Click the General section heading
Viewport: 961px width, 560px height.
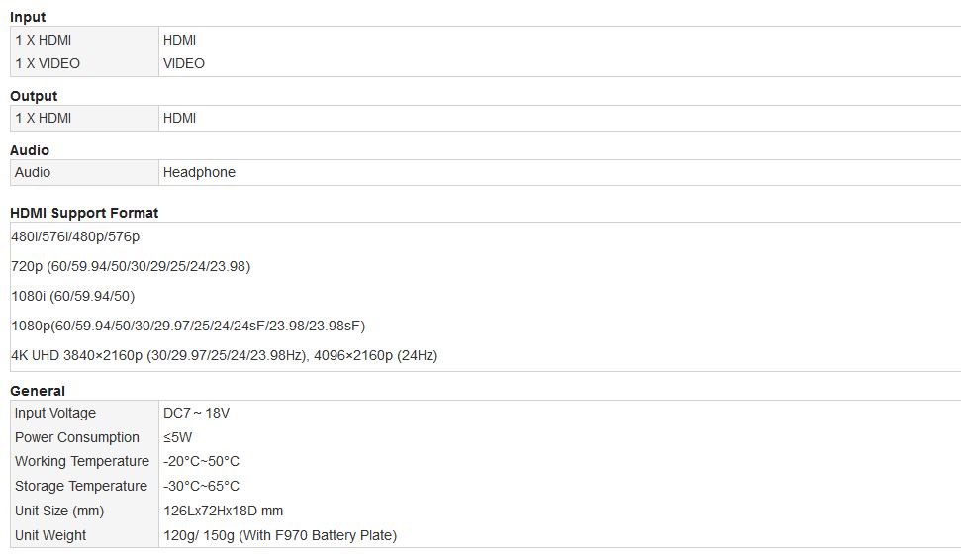[x=38, y=391]
